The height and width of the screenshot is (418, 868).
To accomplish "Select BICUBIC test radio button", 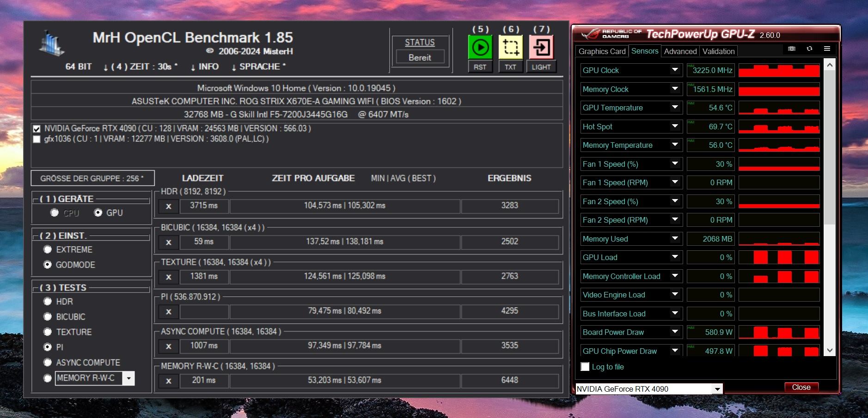I will coord(47,316).
